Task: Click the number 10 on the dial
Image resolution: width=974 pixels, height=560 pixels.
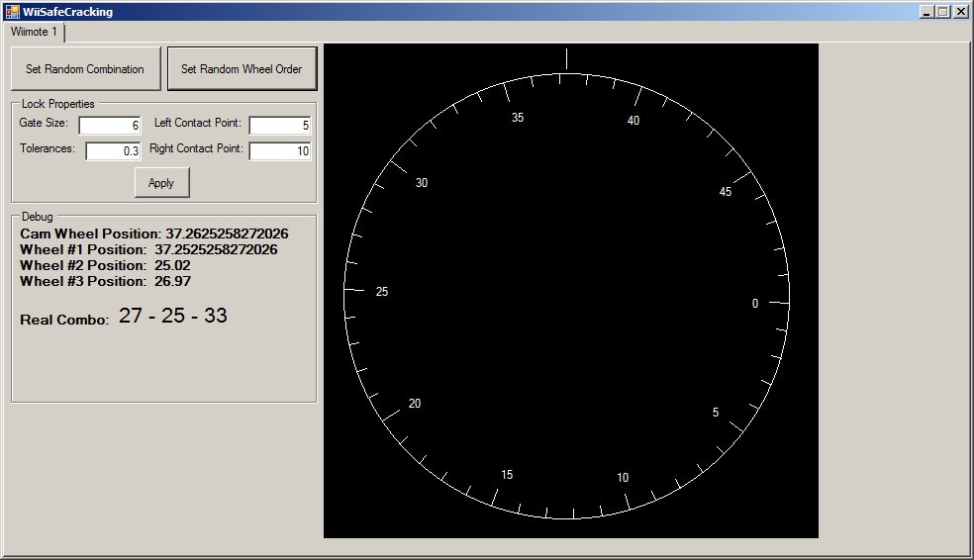Action: (x=623, y=478)
